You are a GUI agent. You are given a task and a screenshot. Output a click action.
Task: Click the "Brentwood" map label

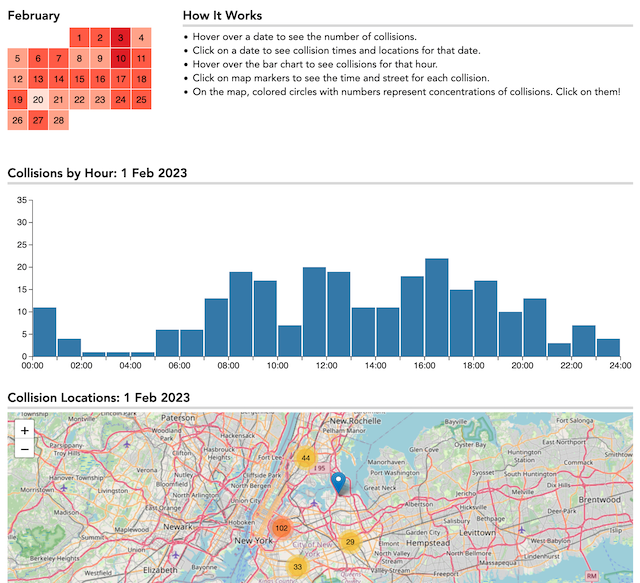(600, 500)
